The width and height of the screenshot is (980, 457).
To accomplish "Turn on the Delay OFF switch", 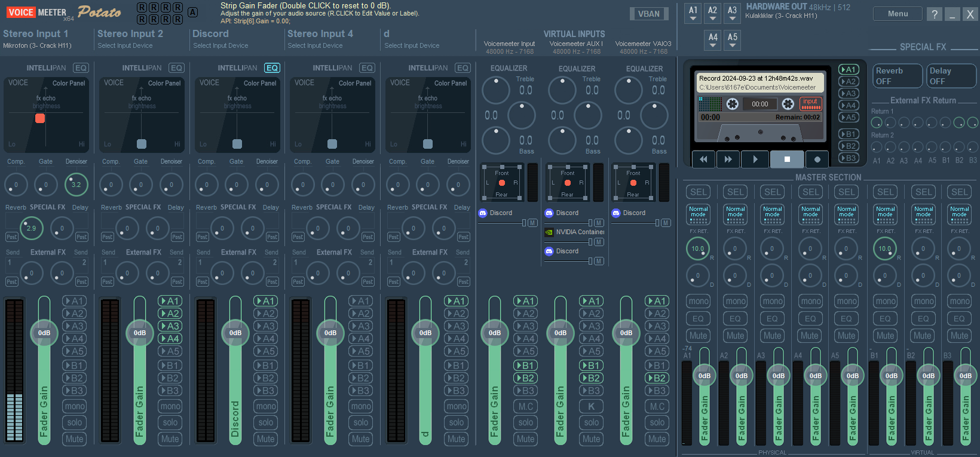I will tap(951, 76).
